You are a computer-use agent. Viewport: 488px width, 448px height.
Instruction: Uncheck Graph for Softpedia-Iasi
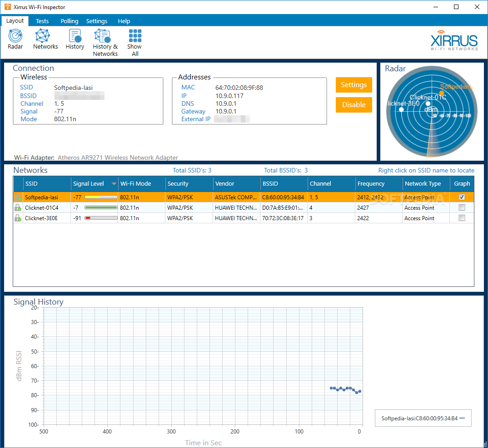tap(462, 197)
